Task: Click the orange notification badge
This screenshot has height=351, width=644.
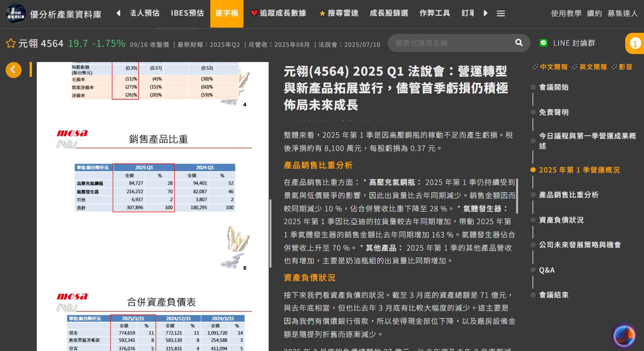Action: click(635, 43)
